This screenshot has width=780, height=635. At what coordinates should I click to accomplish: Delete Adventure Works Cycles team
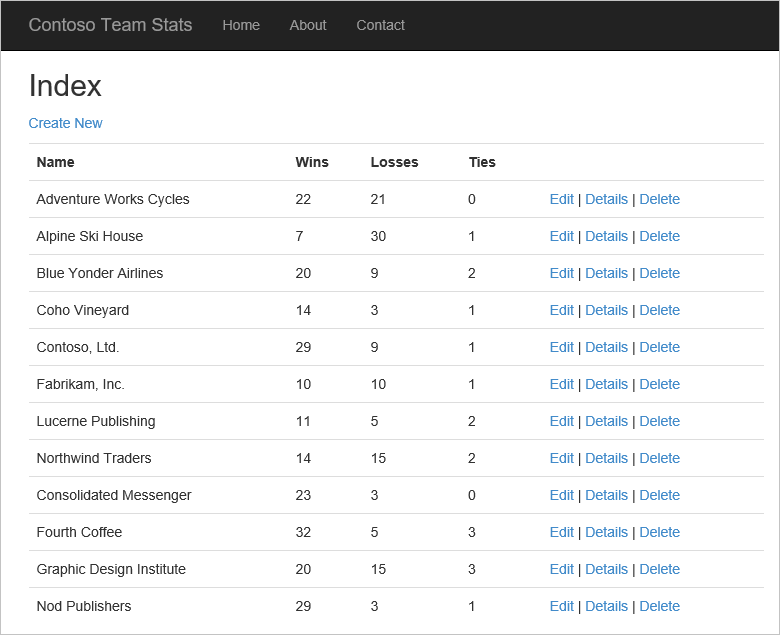coord(659,199)
